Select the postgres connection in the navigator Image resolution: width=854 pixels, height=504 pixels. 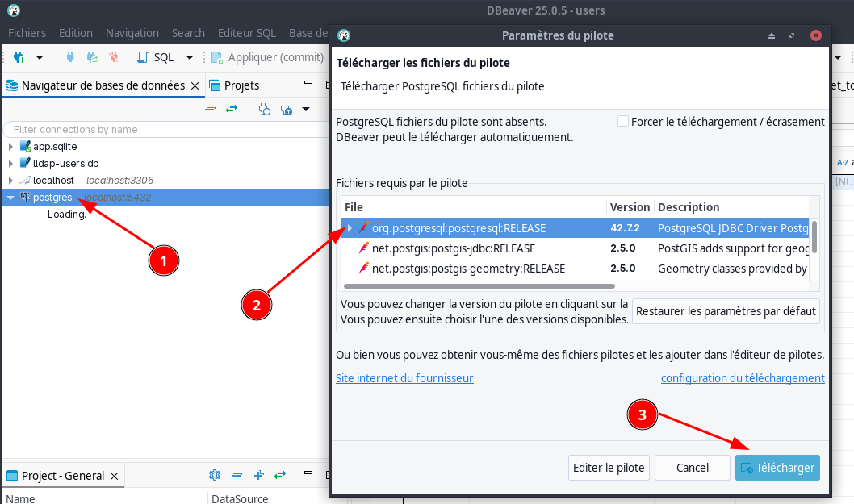52,197
